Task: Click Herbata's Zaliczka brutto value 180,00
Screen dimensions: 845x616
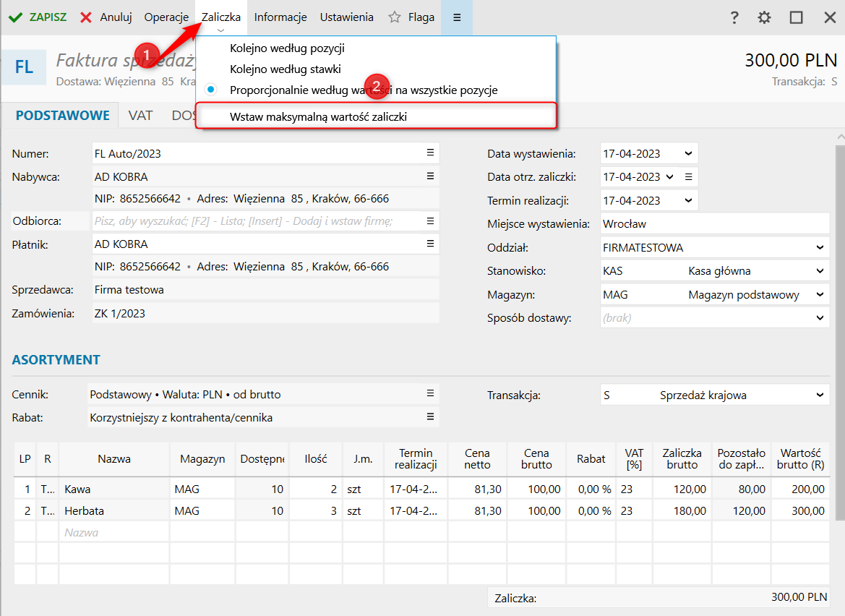Action: pos(682,511)
